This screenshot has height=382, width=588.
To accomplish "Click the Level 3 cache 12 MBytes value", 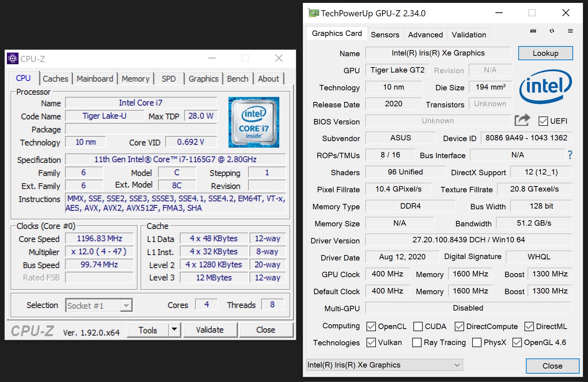I will pos(214,278).
